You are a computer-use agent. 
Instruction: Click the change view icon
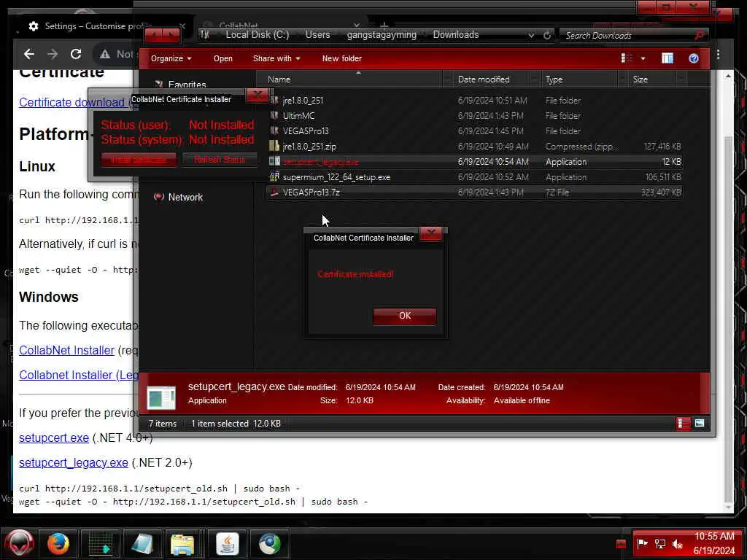[x=627, y=58]
